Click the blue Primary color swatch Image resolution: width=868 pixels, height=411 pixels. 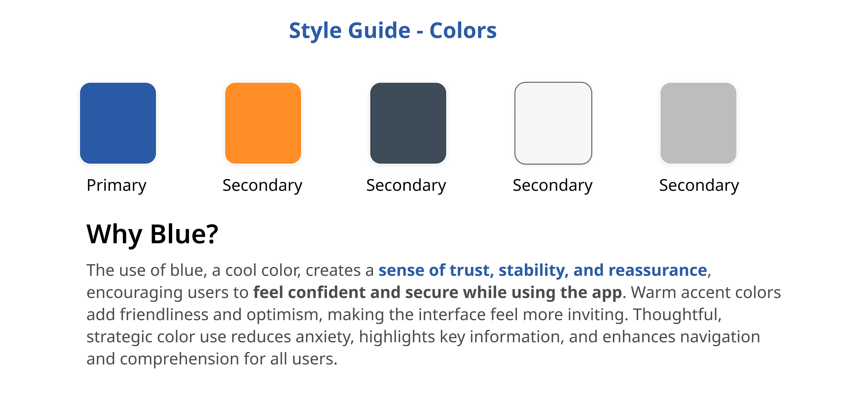pos(118,123)
